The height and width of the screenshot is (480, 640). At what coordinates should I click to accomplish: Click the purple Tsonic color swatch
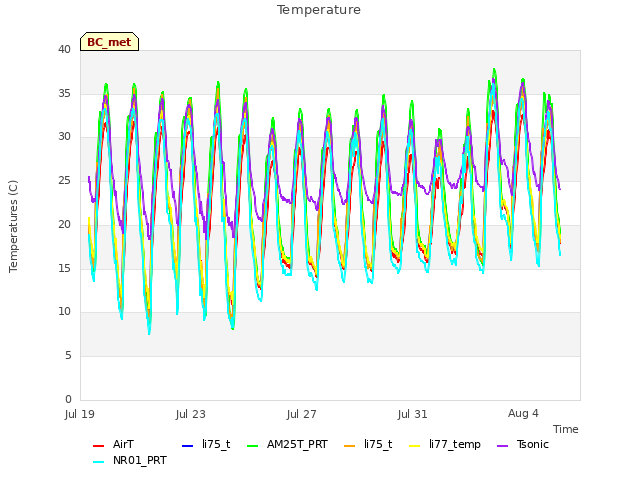(x=503, y=446)
